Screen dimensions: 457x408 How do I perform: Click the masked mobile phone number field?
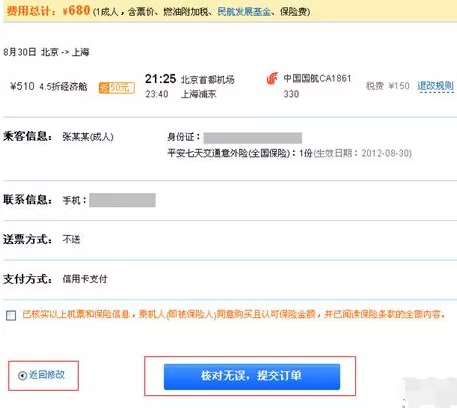point(122,200)
